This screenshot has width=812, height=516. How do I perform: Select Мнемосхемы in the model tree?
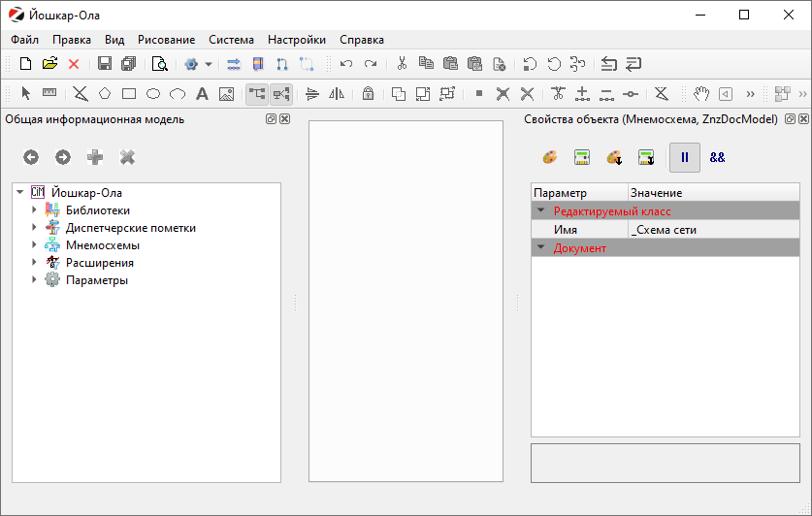click(102, 245)
